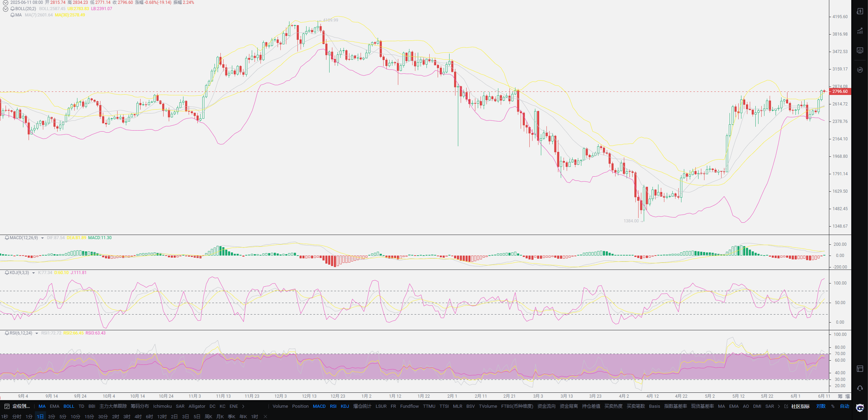Image resolution: width=868 pixels, height=420 pixels.
Task: Click the 定位到... locate button
Action: (21, 406)
